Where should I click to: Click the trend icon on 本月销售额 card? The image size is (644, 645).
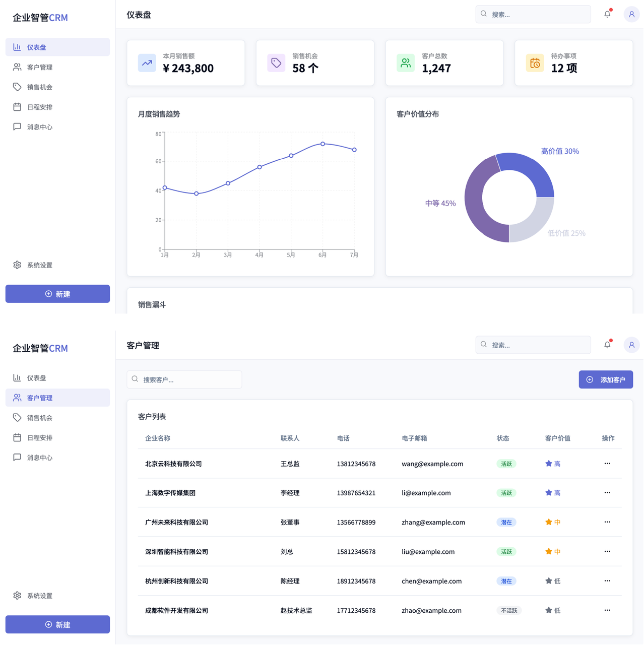[147, 63]
